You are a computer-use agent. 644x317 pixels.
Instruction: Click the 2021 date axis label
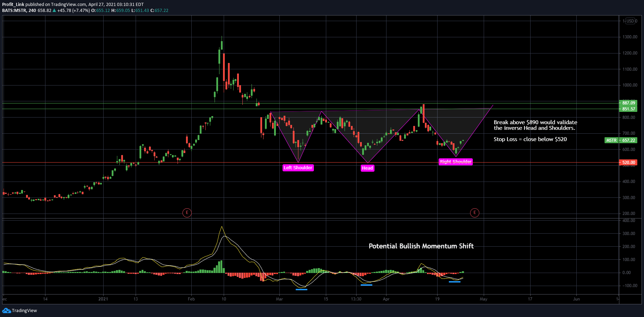[103, 299]
